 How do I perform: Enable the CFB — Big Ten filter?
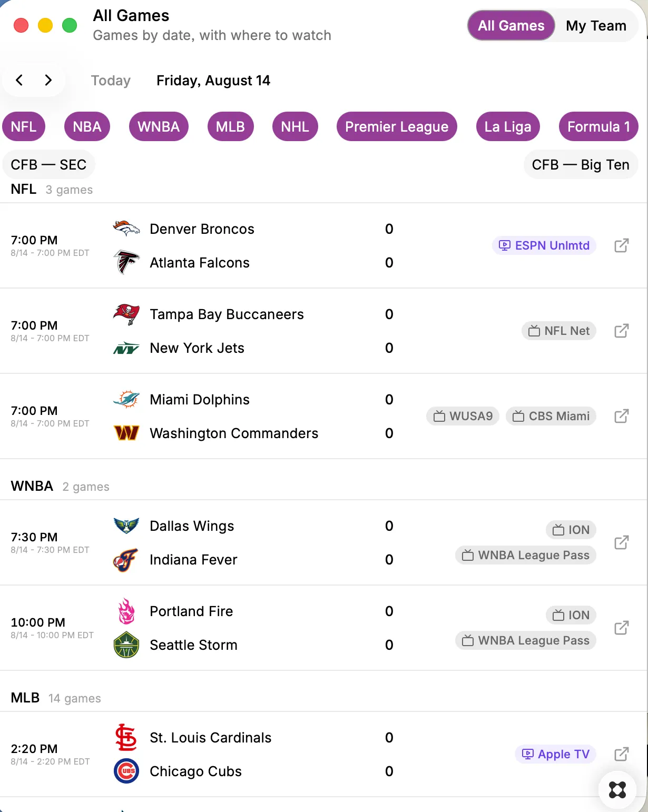[581, 164]
